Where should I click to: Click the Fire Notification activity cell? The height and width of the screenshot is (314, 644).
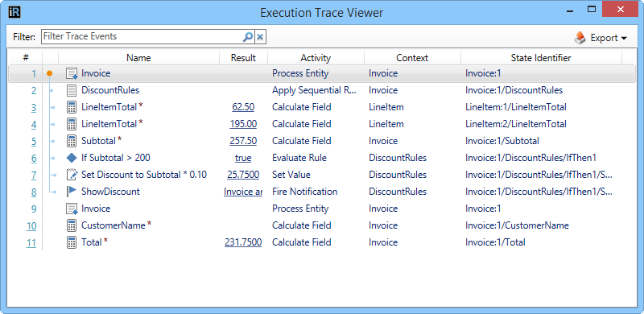[x=305, y=192]
